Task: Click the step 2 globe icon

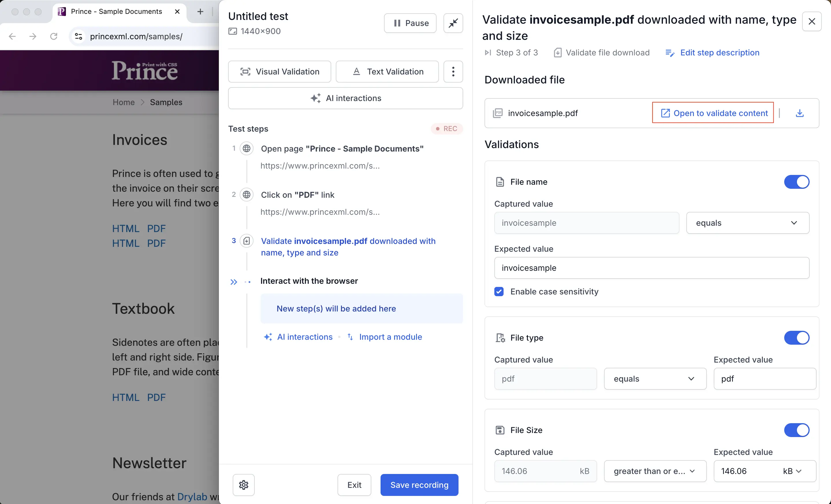Action: point(247,195)
